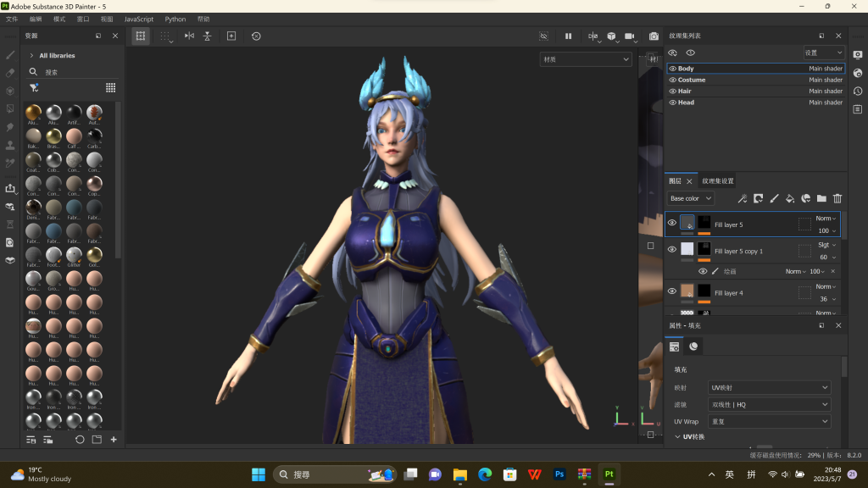The height and width of the screenshot is (488, 868).
Task: Toggle visibility of Hair texture set
Action: click(672, 91)
